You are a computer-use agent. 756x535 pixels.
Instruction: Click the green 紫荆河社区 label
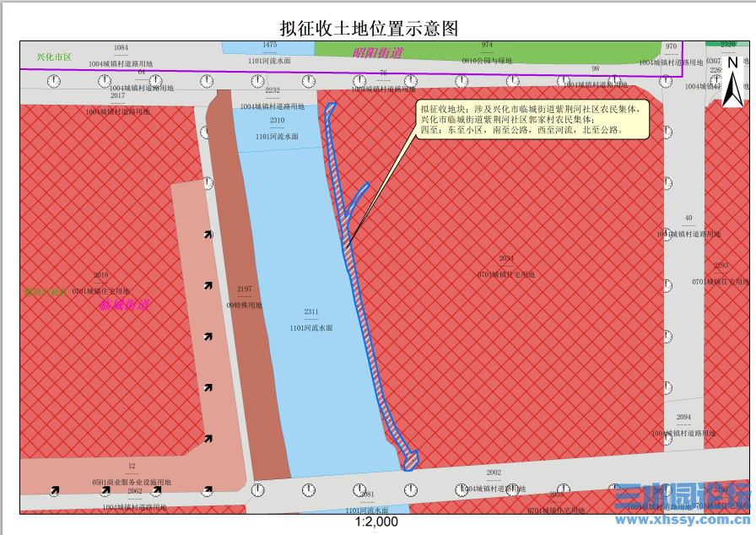tap(46, 292)
